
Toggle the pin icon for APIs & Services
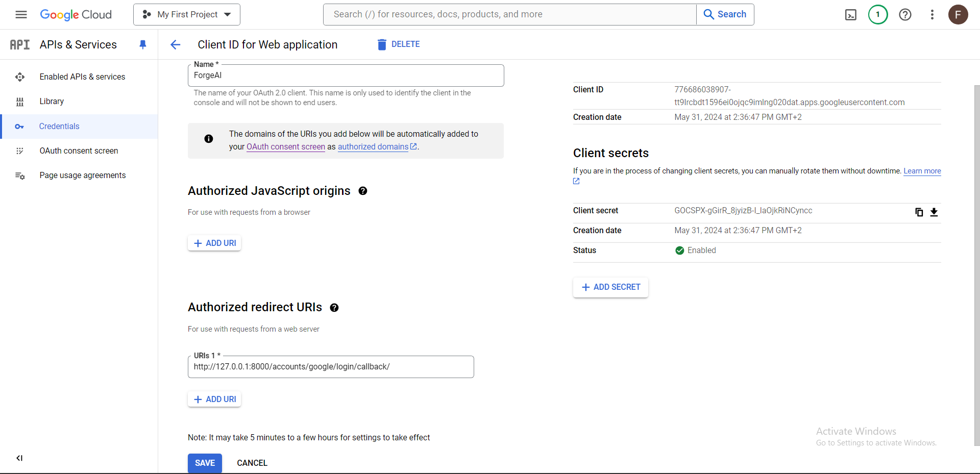tap(143, 45)
